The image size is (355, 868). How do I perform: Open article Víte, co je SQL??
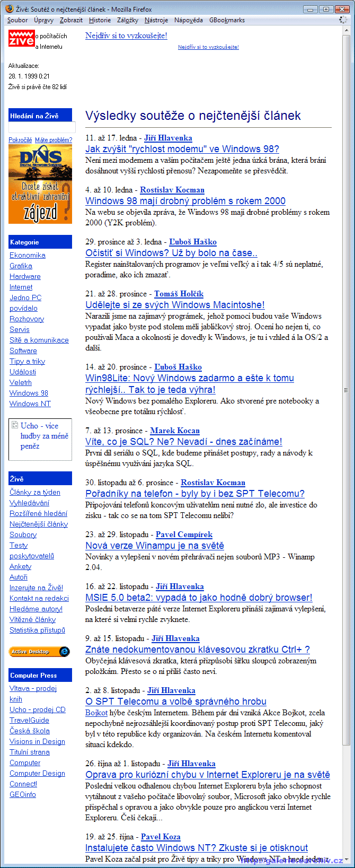point(184,442)
